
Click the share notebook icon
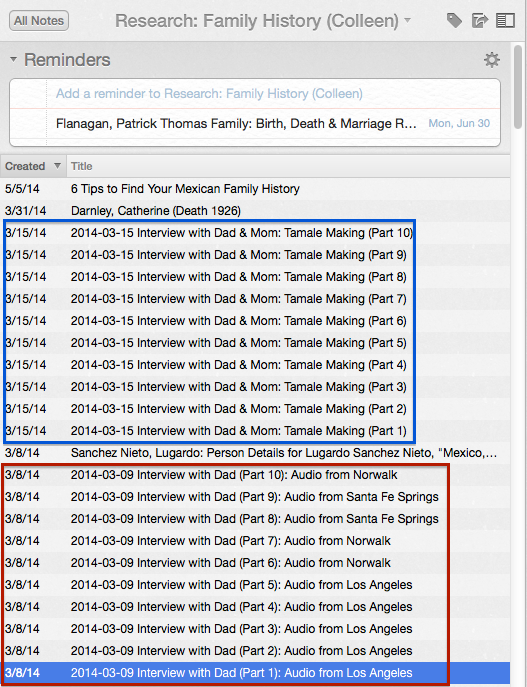(480, 20)
